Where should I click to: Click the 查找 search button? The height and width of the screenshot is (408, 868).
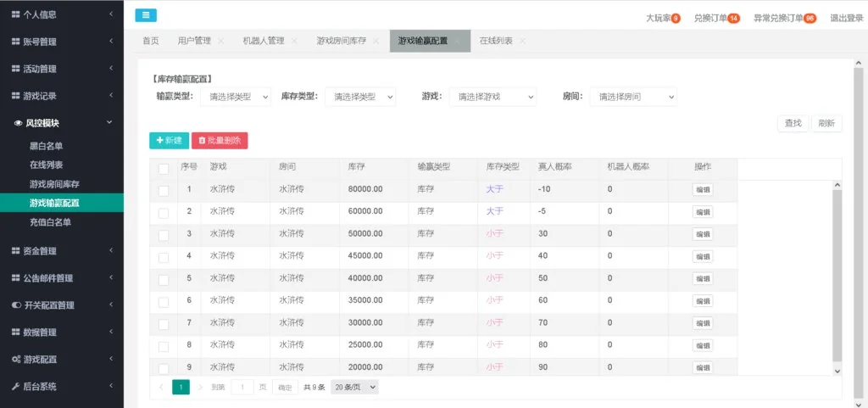tap(793, 124)
